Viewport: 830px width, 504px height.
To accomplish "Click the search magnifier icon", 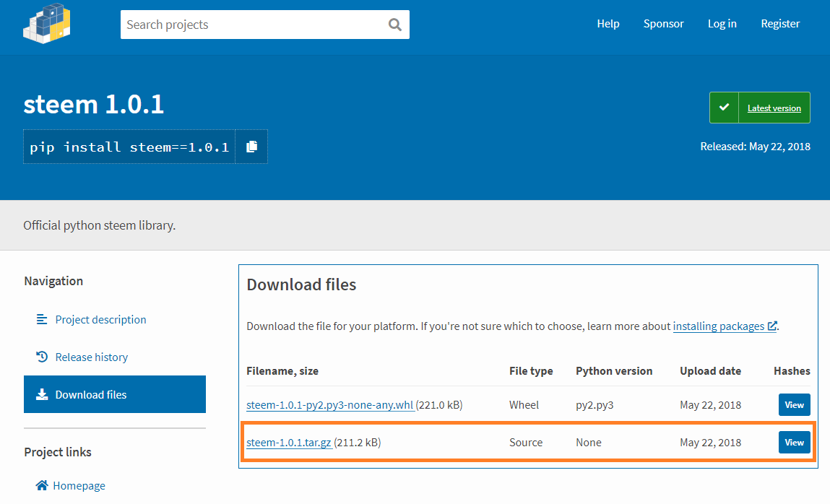I will point(394,25).
